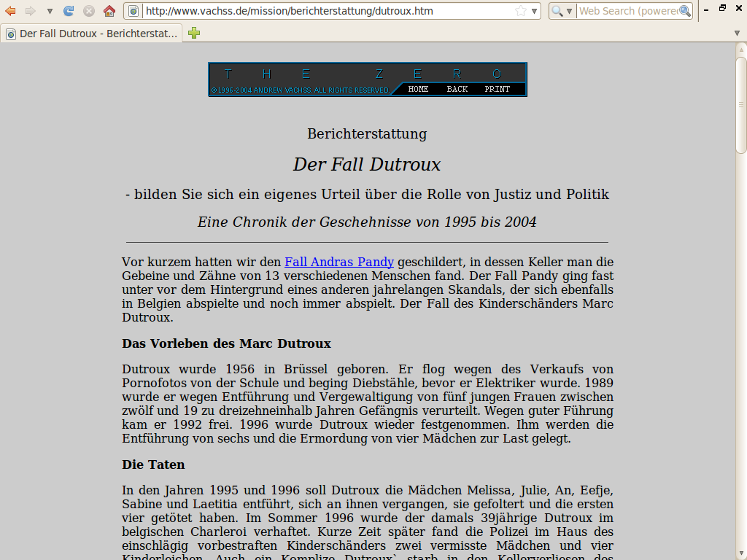Click the 'Berichterstattung' heading
This screenshot has width=747, height=560.
[367, 134]
